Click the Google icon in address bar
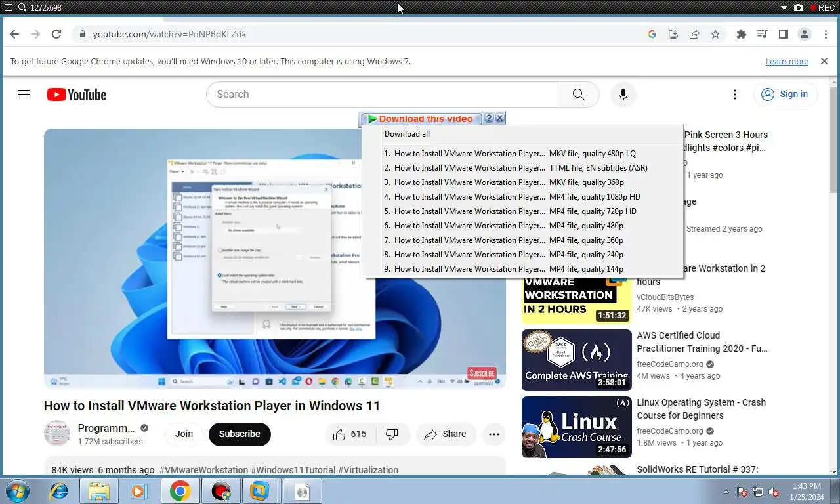The height and width of the screenshot is (504, 840). click(652, 34)
